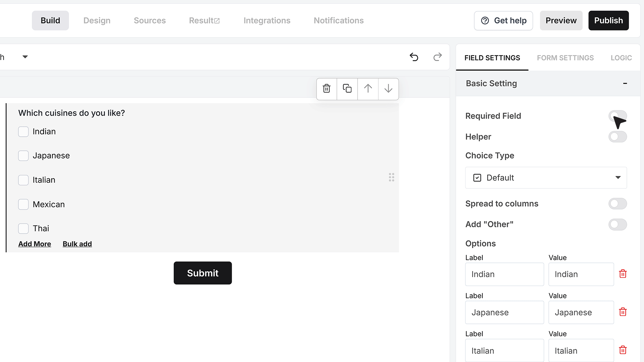Screen dimensions: 644x362
Task: Grab the field drag handle dots
Action: 391,177
